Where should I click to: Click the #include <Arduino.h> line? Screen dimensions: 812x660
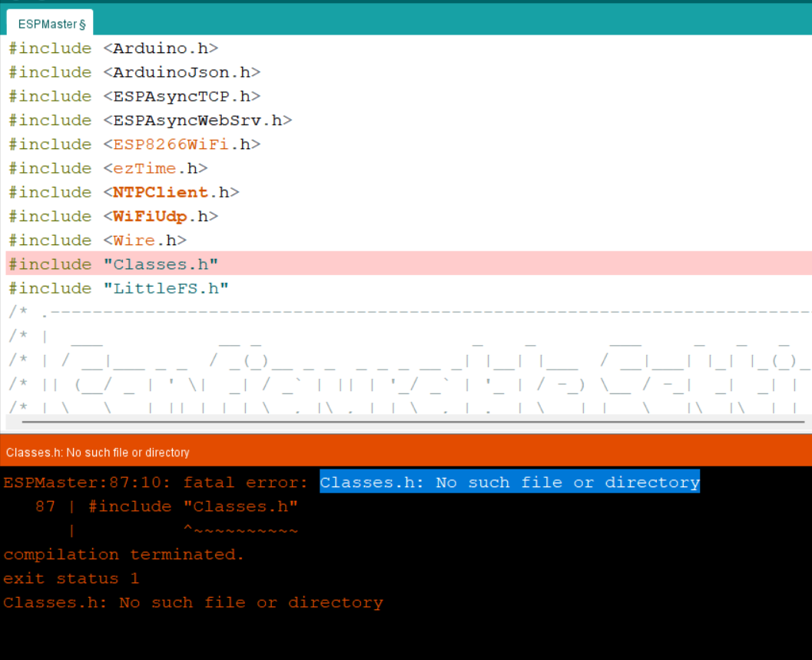(x=112, y=48)
